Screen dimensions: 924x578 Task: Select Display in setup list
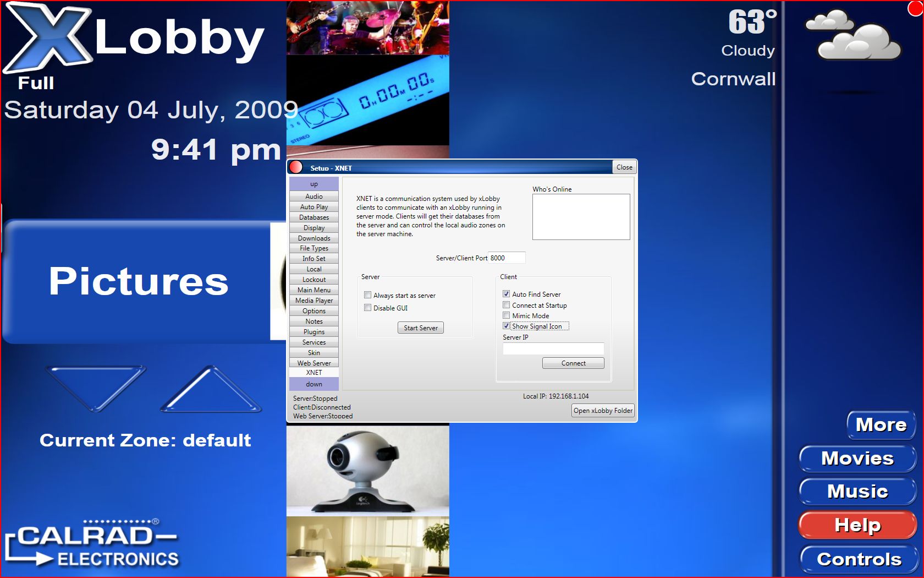(314, 228)
